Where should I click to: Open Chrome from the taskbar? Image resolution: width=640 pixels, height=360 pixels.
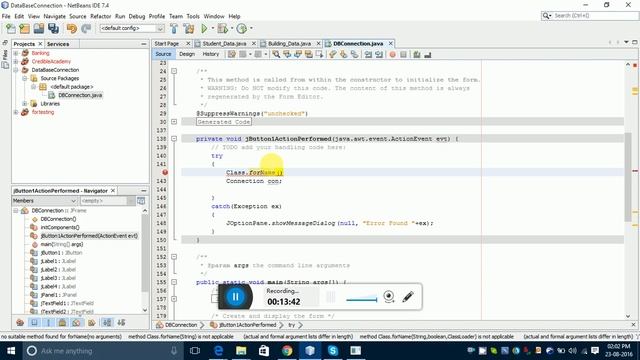point(287,351)
